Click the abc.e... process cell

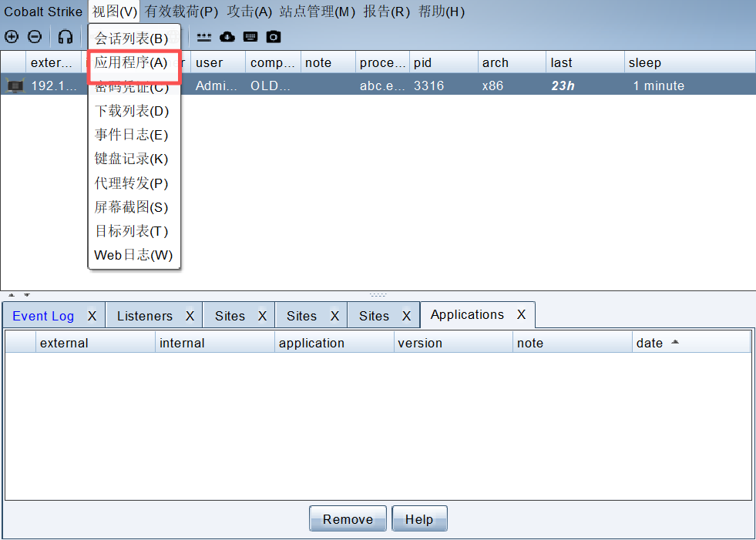[x=382, y=86]
